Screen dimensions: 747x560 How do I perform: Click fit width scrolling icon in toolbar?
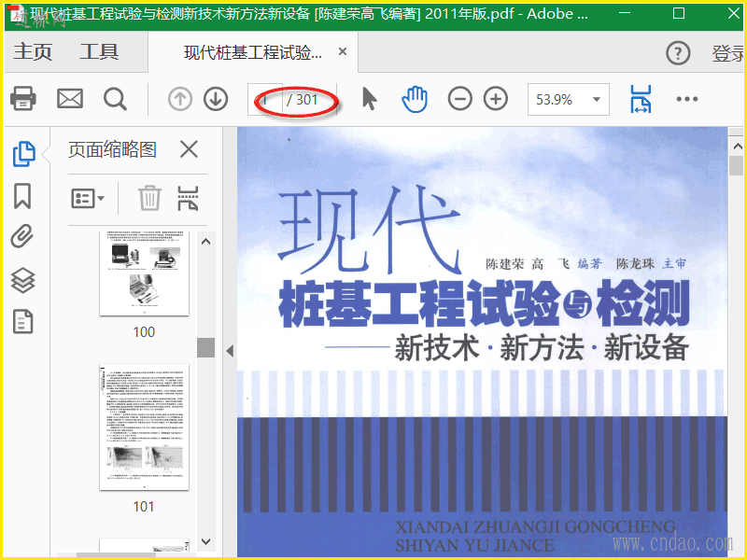(641, 99)
